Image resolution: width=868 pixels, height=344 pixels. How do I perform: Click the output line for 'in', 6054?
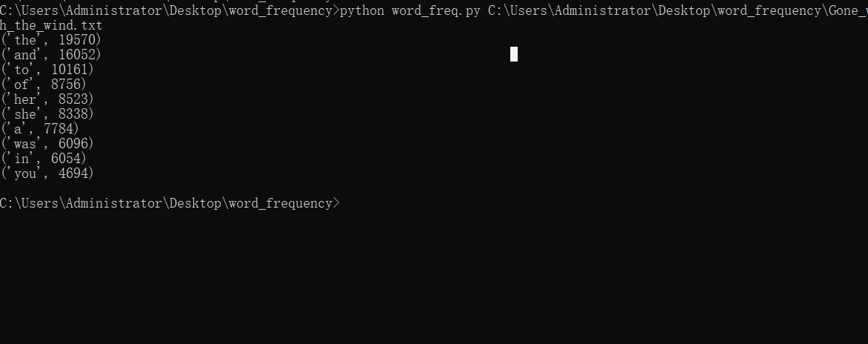44,159
